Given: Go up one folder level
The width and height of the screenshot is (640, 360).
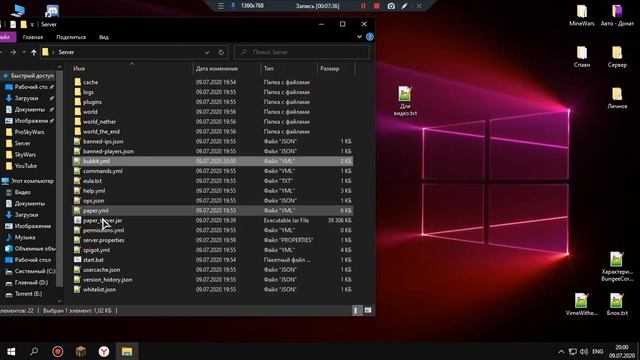Looking at the screenshot, I should point(34,52).
